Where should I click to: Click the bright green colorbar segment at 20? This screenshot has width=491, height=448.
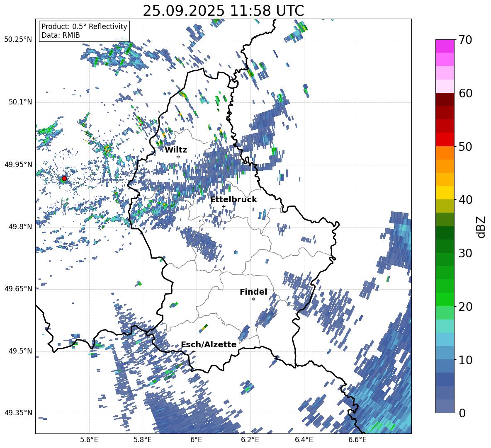coord(445,299)
